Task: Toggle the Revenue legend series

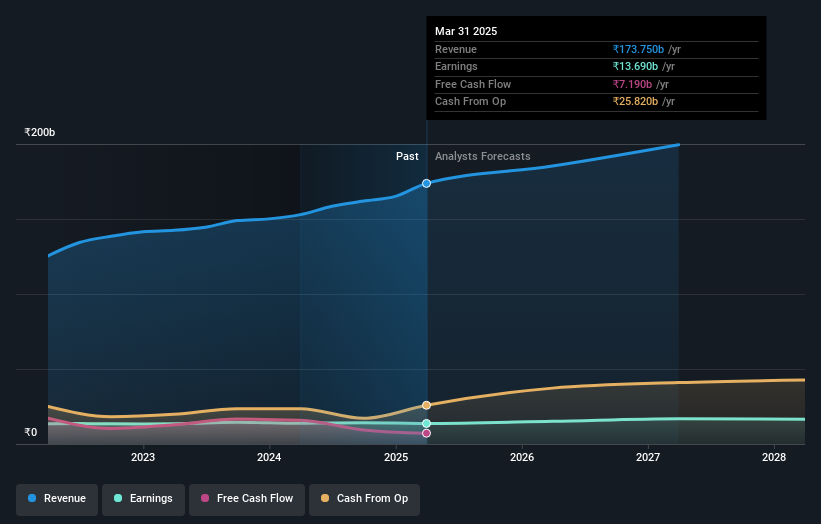Action: [x=57, y=499]
